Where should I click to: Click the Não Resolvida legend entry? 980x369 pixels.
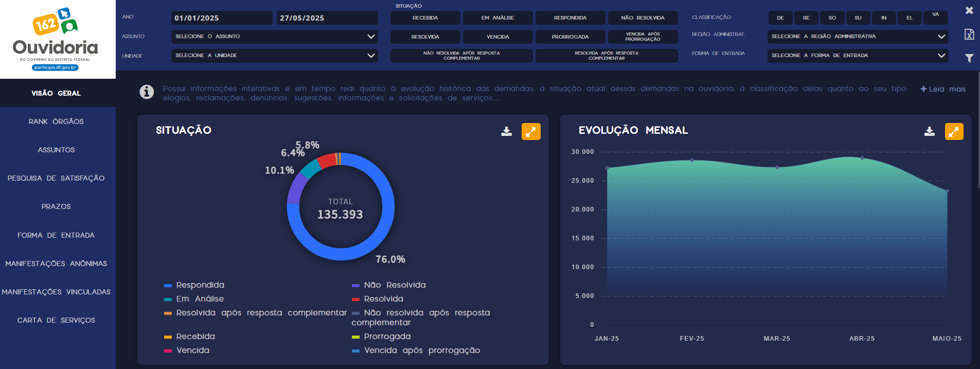click(389, 285)
